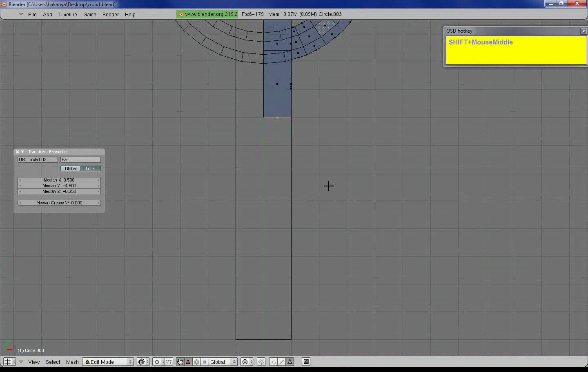Open the Timeline menu

67,14
